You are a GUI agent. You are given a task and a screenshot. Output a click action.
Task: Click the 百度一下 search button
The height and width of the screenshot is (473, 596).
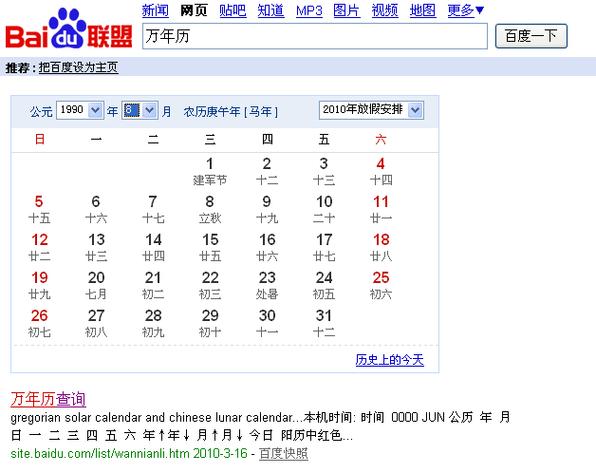coord(531,36)
